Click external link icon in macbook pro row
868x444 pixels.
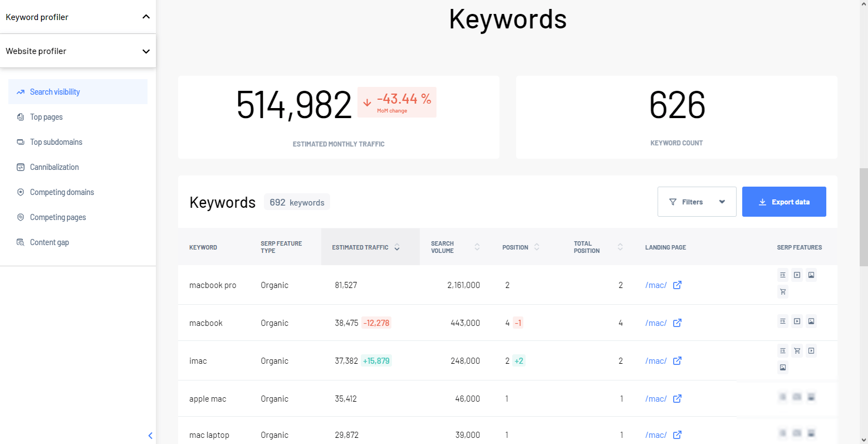point(677,285)
